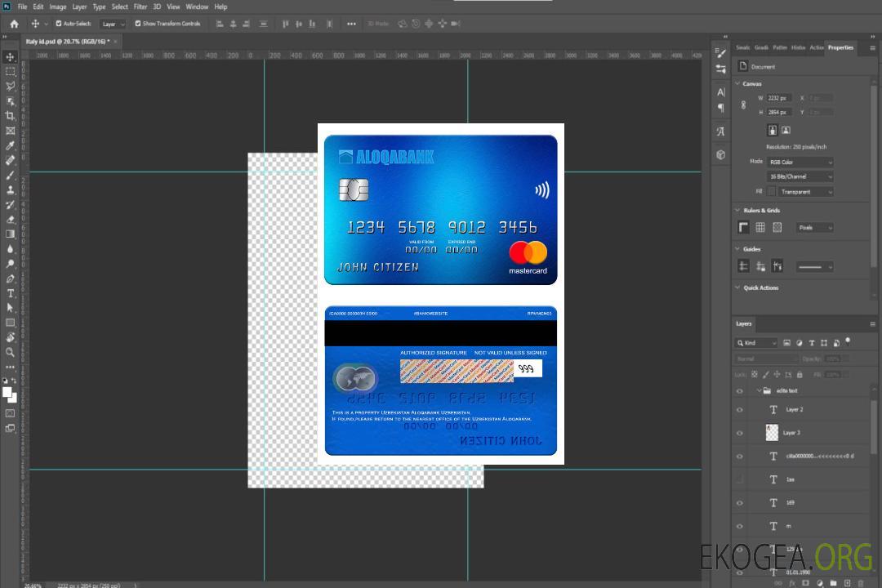882x588 pixels.
Task: Click the foreground color swatch
Action: coord(7,392)
